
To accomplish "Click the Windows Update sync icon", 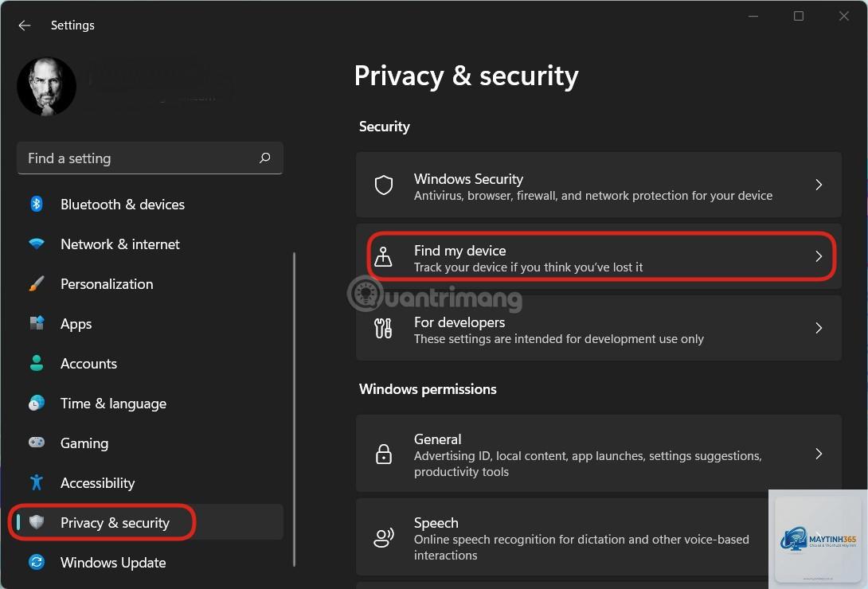I will 37,562.
